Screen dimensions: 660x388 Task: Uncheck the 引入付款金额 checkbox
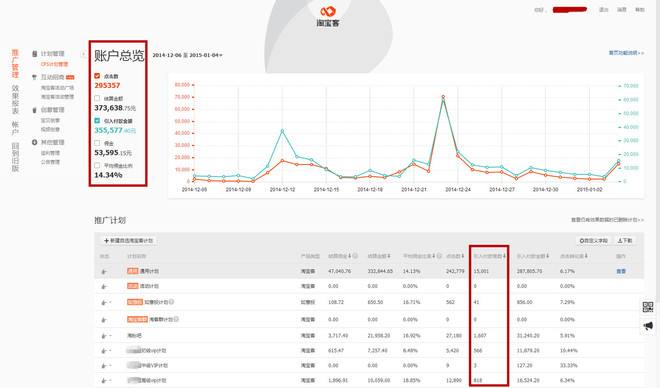click(97, 121)
